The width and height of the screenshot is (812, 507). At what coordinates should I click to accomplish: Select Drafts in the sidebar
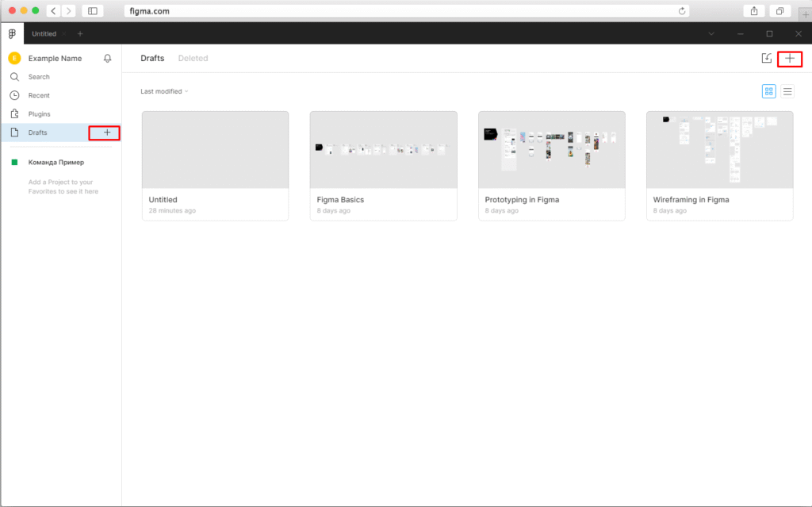(x=37, y=133)
